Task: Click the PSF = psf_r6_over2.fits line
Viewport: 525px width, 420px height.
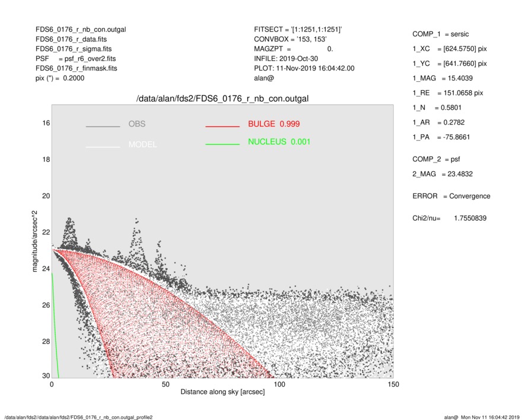Action: (76, 59)
